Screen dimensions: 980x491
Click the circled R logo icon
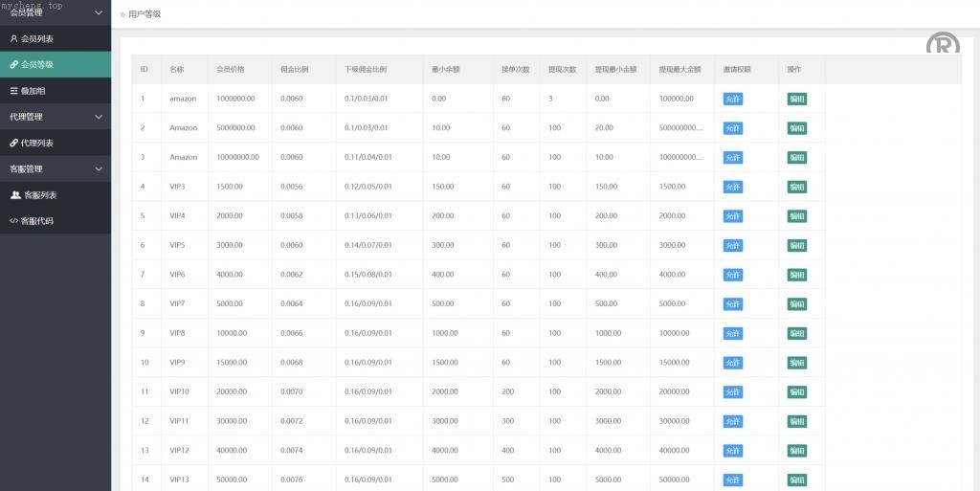(x=943, y=45)
